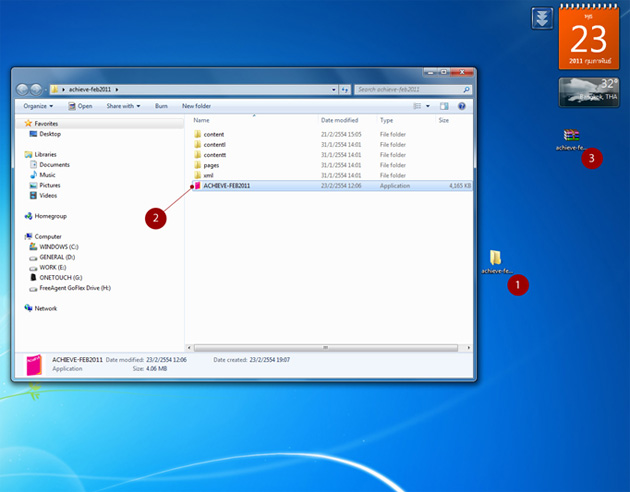Screen dimensions: 630x492
Task: Click the large pink icon in details pane
Action: pyautogui.click(x=34, y=365)
